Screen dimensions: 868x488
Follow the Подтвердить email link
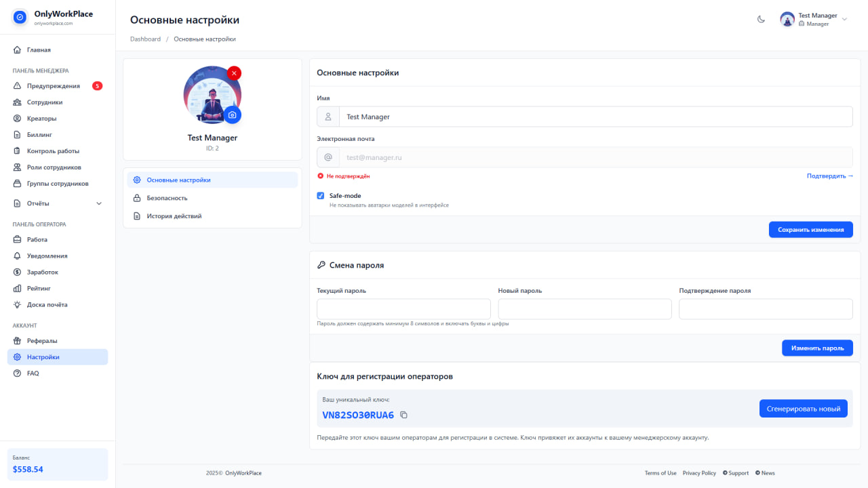(829, 176)
